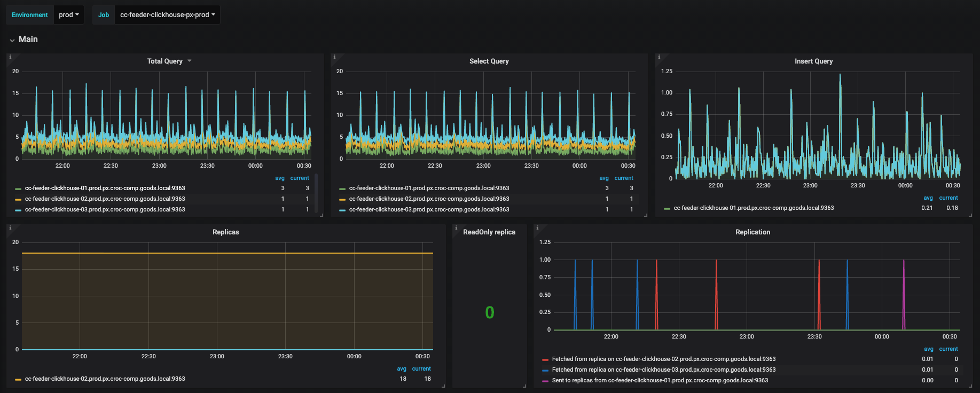Toggle cc-feeder-clickhouse-01 series in Select Query legend
Viewport: 980px width, 393px height.
429,188
